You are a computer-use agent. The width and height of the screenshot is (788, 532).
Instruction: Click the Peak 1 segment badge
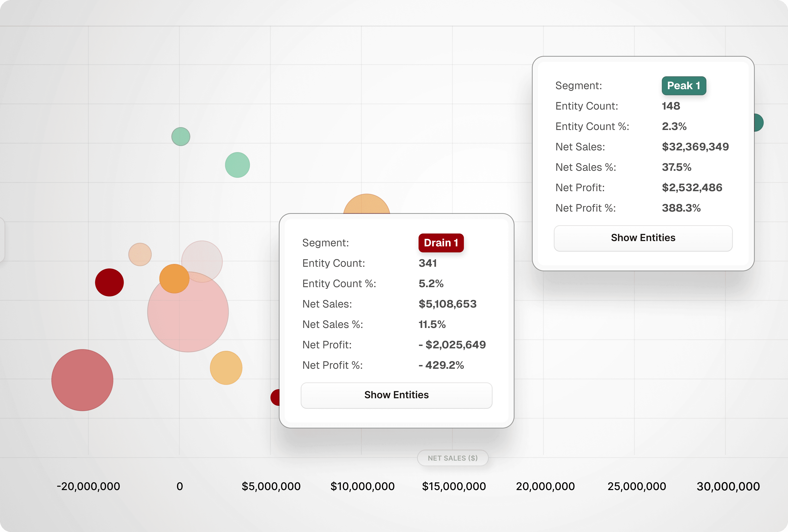[684, 86]
